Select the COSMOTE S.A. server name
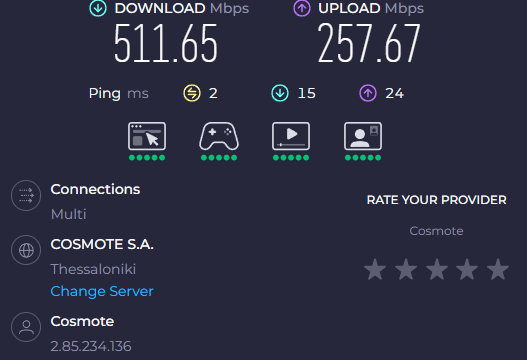 point(102,244)
